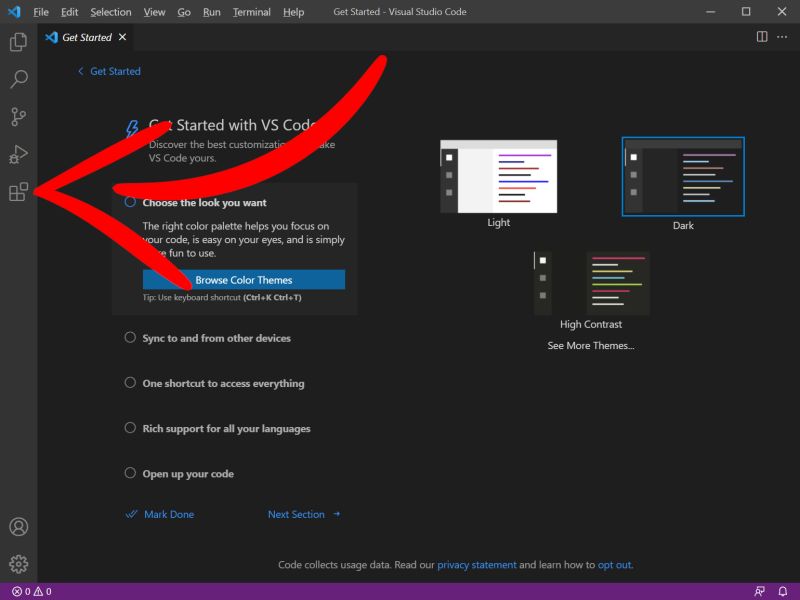This screenshot has height=600, width=800.
Task: Open the Explorer sidebar icon
Action: point(17,41)
